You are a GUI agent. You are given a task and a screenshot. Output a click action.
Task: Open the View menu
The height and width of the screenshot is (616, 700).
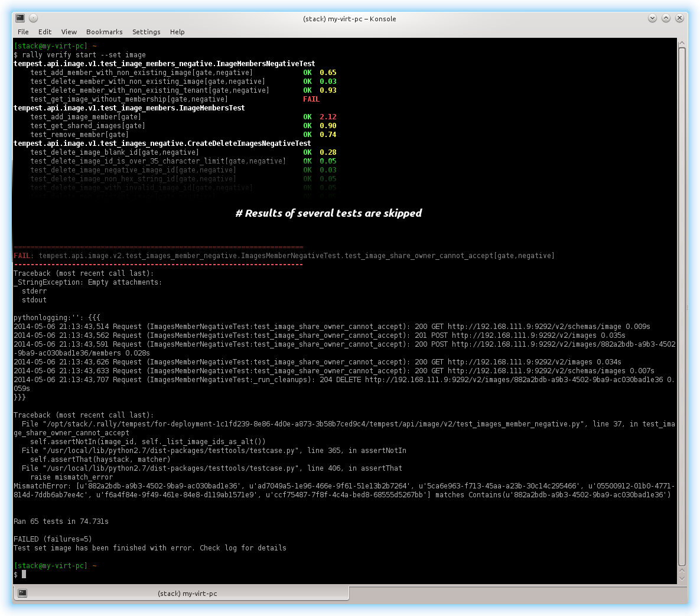click(69, 32)
